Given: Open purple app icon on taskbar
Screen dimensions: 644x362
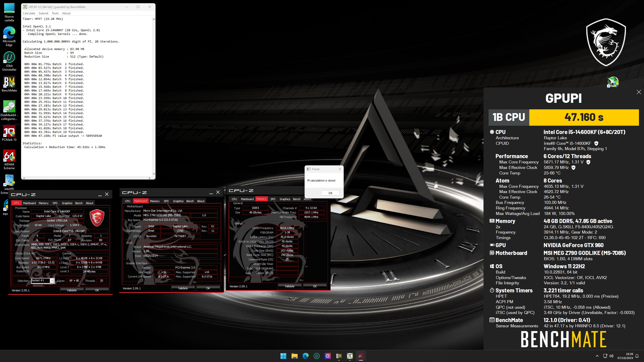Looking at the screenshot, I should (x=328, y=356).
